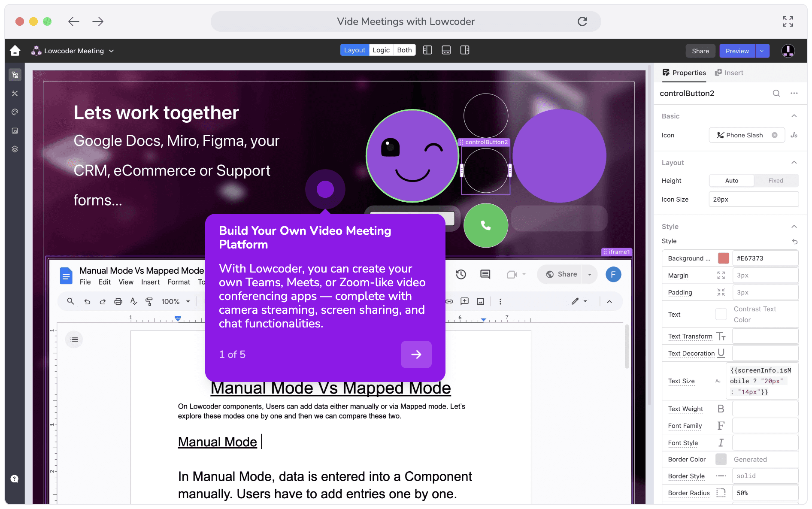Screen dimensions: 812x509
Task: Open the help question mark icon
Action: click(15, 479)
